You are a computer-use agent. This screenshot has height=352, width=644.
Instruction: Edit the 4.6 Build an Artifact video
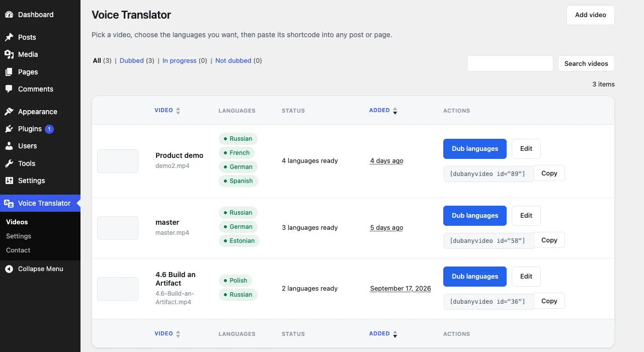pos(526,277)
